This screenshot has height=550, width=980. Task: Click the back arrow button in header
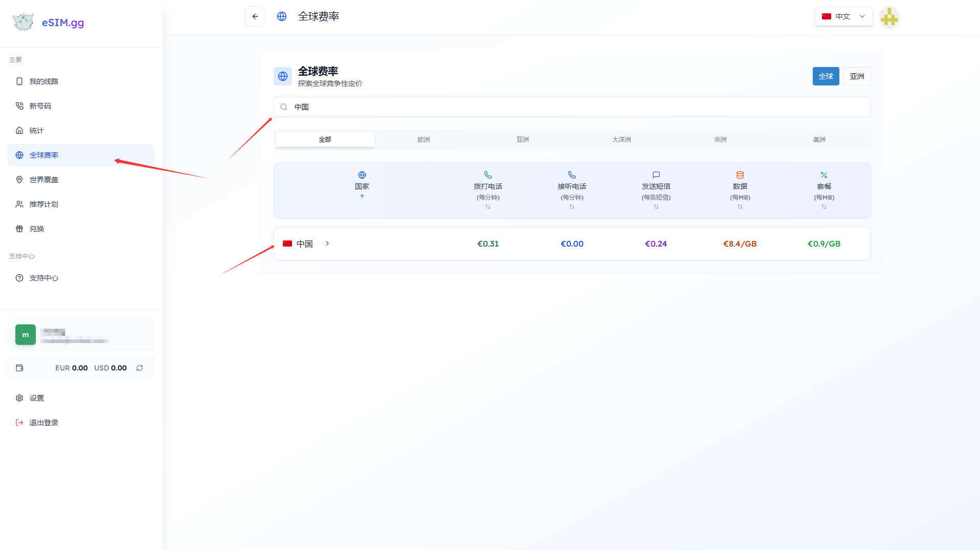point(255,16)
